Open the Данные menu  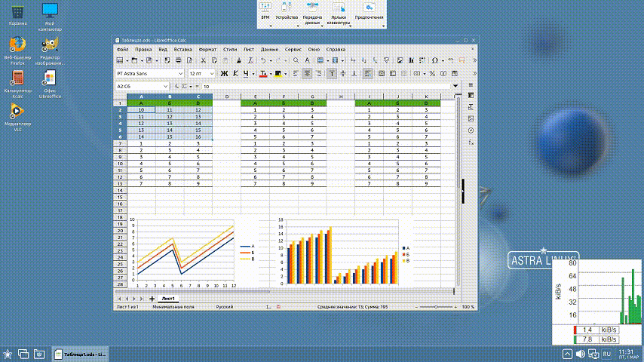point(269,49)
